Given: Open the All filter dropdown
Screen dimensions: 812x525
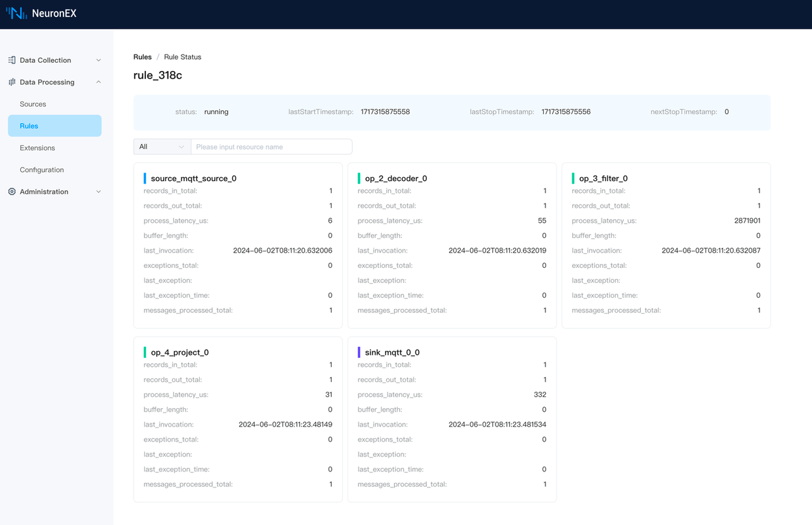Looking at the screenshot, I should point(162,147).
